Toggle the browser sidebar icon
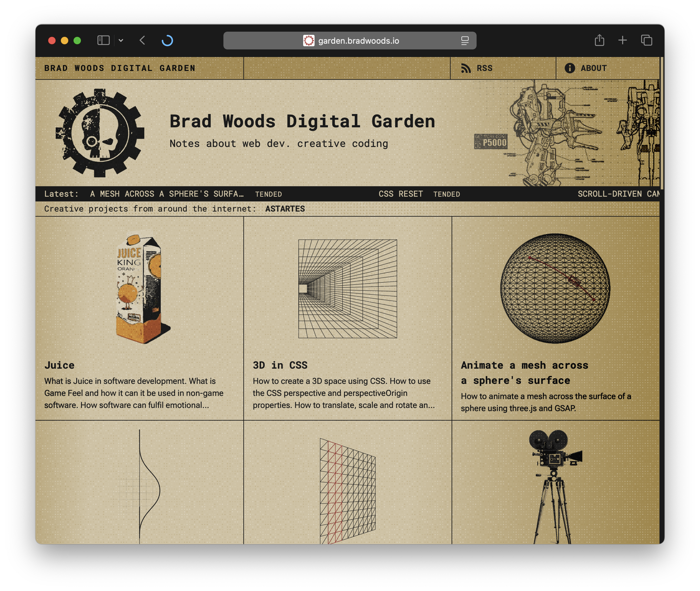700x591 pixels. coord(103,40)
